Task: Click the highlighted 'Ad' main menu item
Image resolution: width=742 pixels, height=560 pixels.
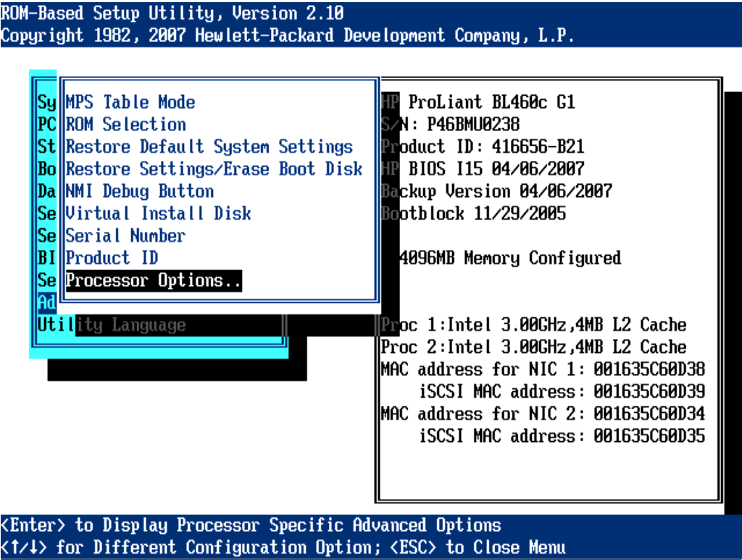Action: (47, 302)
